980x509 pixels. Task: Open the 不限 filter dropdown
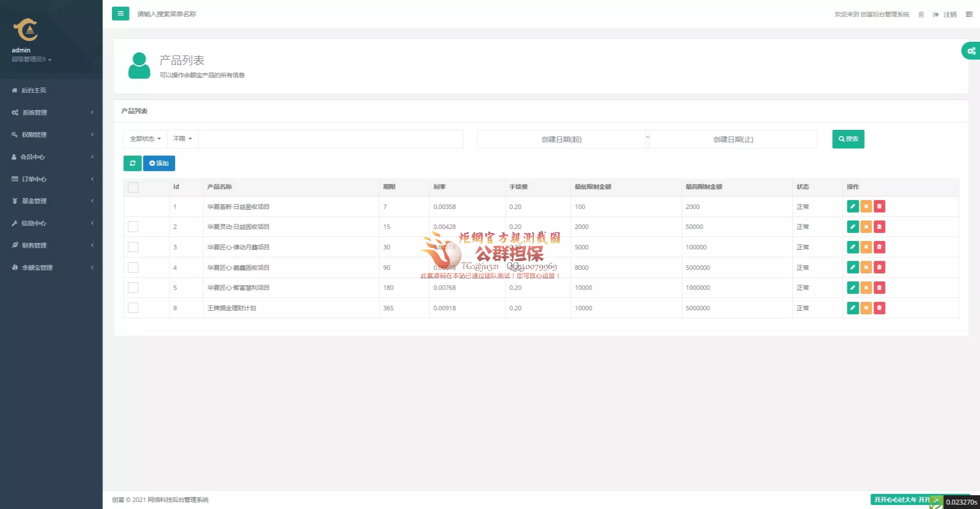pos(182,139)
